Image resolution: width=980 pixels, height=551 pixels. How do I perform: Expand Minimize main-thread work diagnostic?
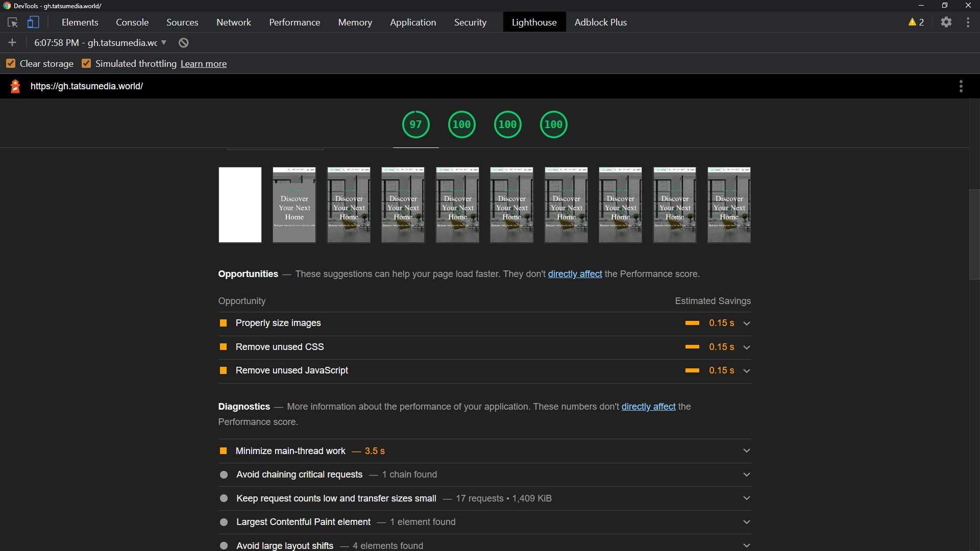[x=746, y=451]
